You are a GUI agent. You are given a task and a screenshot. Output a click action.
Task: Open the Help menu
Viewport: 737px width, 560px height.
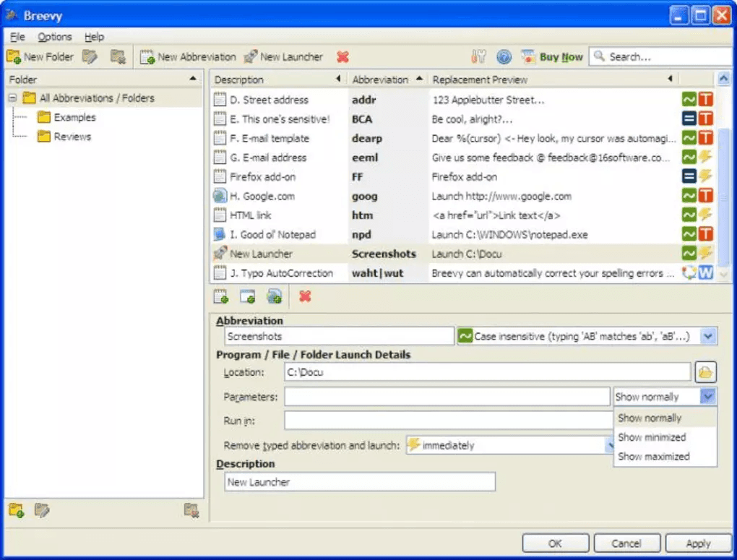click(94, 37)
